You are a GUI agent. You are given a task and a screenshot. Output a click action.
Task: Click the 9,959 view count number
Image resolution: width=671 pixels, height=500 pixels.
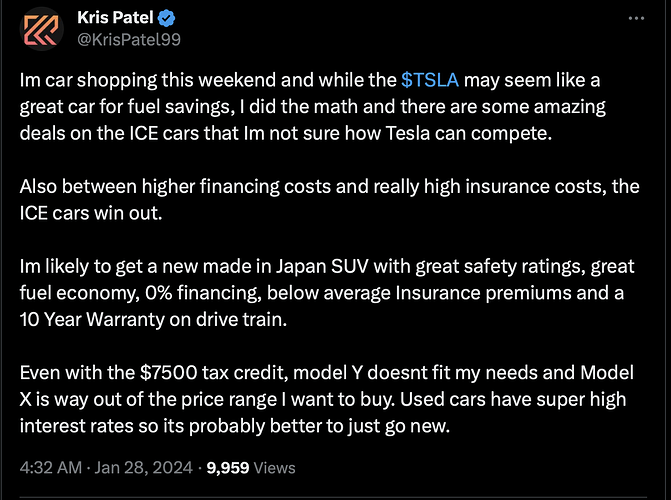tap(228, 467)
